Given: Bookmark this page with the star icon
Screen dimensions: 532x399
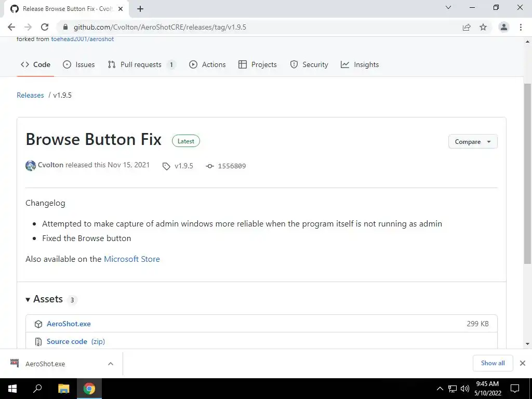Looking at the screenshot, I should pyautogui.click(x=483, y=27).
